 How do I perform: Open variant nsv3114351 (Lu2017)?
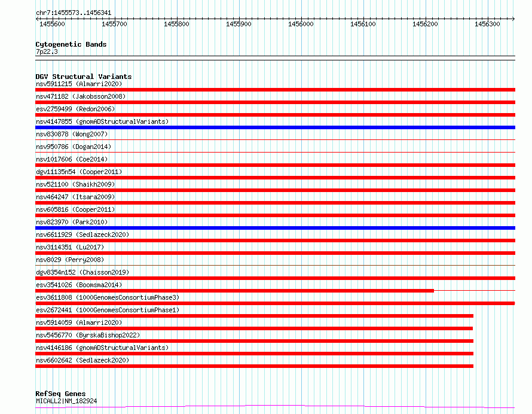(x=70, y=247)
